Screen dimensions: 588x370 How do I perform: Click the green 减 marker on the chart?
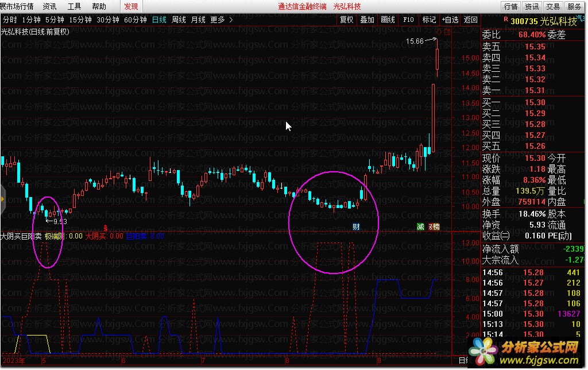tap(421, 226)
